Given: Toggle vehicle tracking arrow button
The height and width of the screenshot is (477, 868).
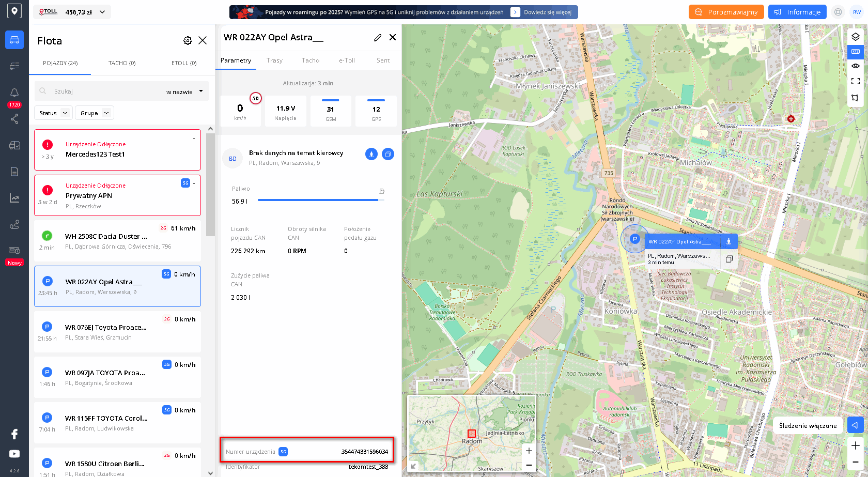Looking at the screenshot, I should pos(855,425).
